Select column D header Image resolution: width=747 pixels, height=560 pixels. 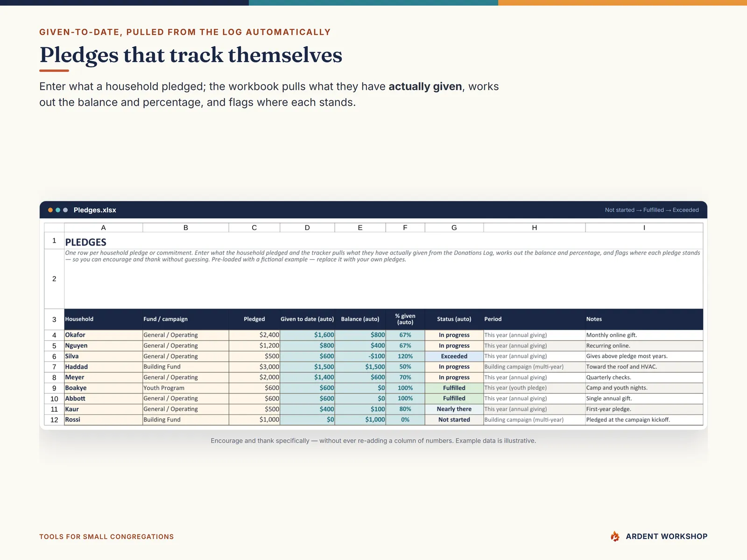coord(307,228)
